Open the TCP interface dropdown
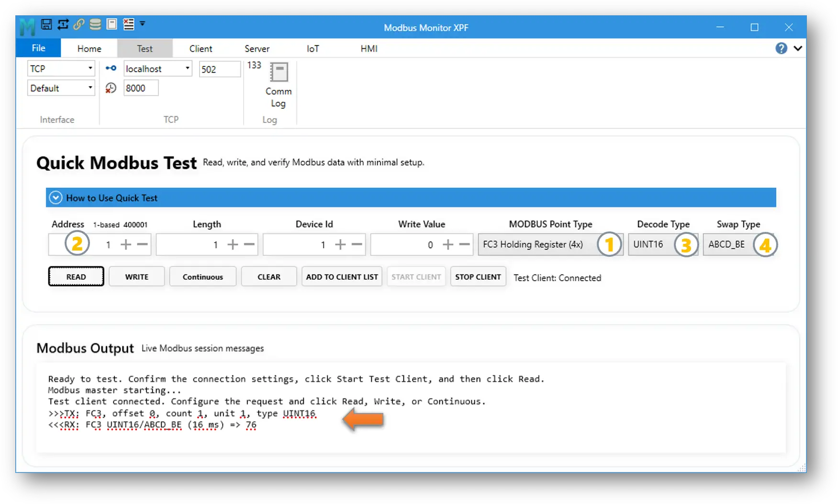 pos(61,68)
